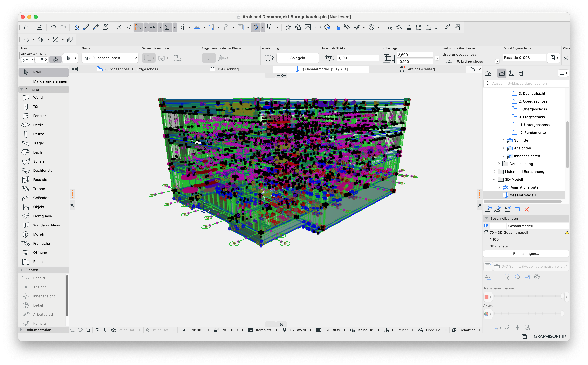The height and width of the screenshot is (365, 588).
Task: Select the Stütze tool
Action: tap(43, 134)
